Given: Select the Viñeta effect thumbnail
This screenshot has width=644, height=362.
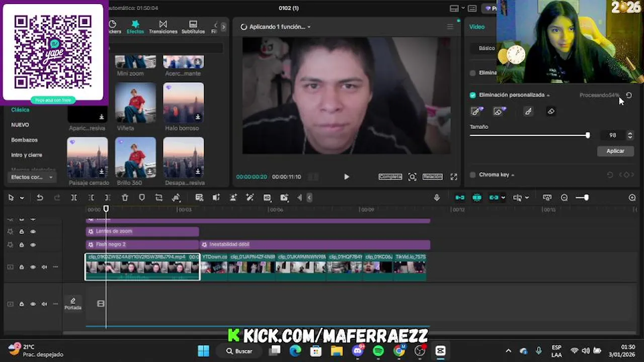Looking at the screenshot, I should point(135,103).
